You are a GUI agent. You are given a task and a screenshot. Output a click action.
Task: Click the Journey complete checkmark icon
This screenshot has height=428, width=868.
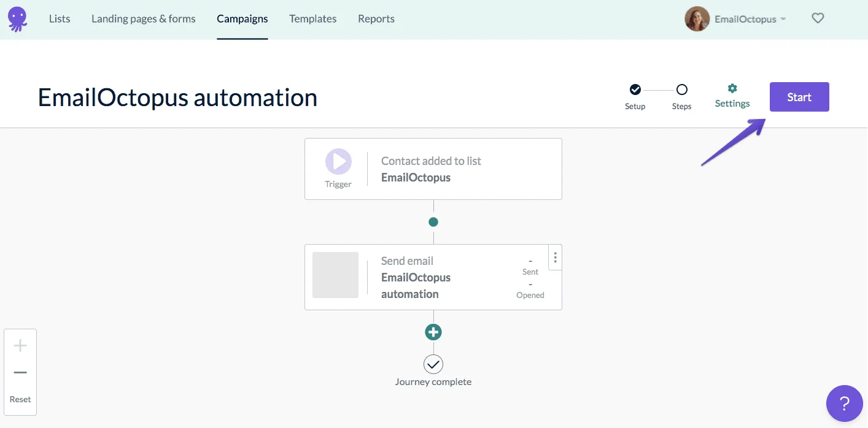coord(433,364)
